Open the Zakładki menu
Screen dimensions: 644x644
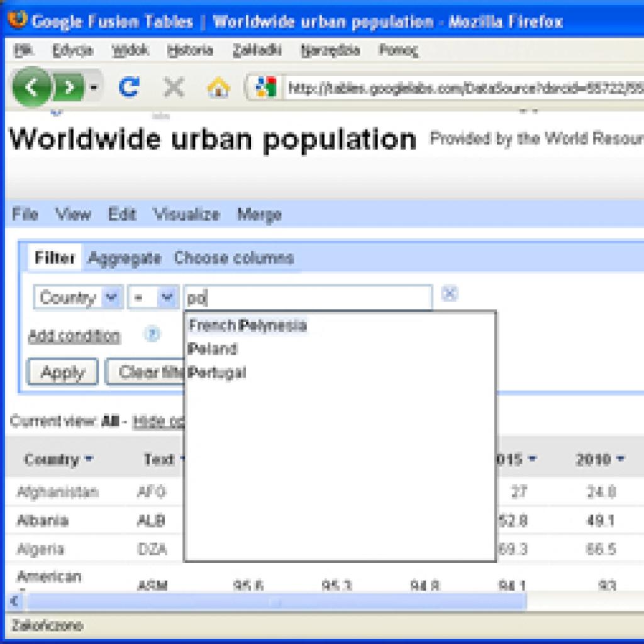pyautogui.click(x=257, y=50)
